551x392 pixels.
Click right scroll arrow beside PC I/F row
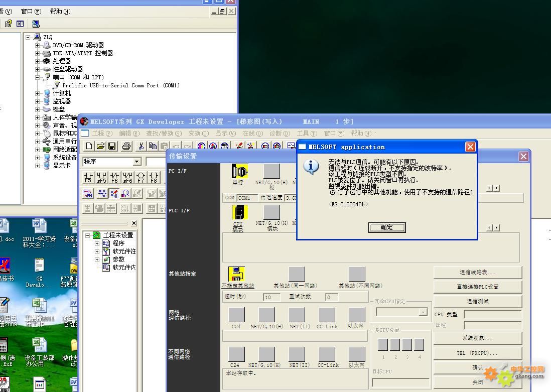coord(496,188)
